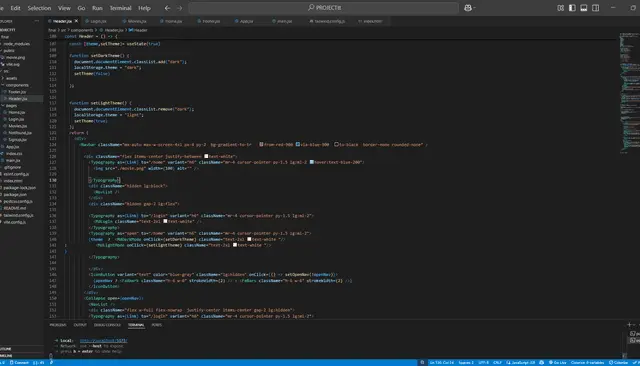The height and width of the screenshot is (366, 640).
Task: Collapse the pages folder
Action: (11, 105)
